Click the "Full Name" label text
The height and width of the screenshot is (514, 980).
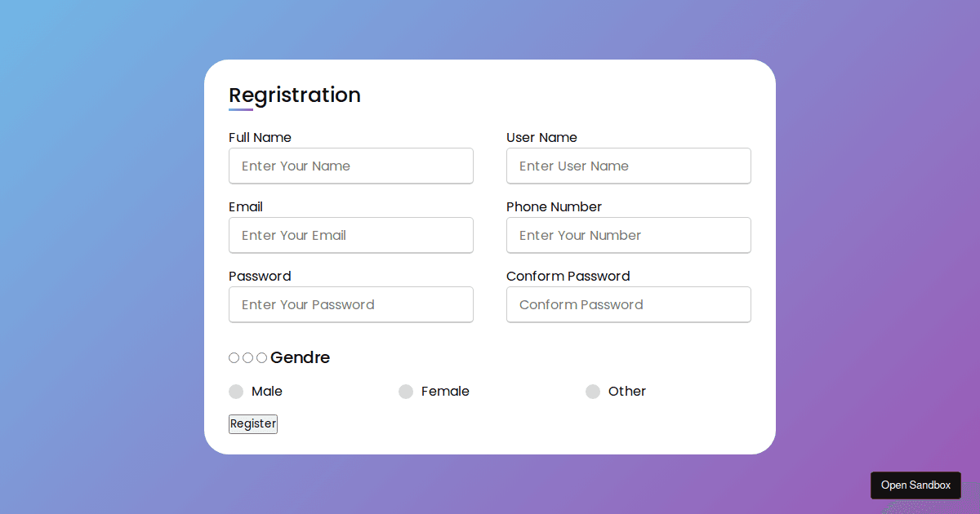pyautogui.click(x=260, y=137)
